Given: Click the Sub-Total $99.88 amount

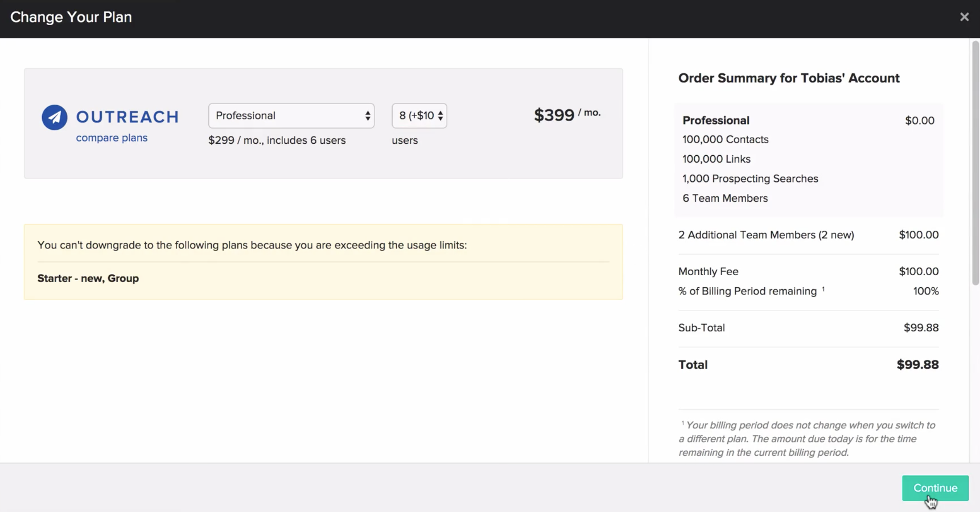Looking at the screenshot, I should tap(921, 328).
